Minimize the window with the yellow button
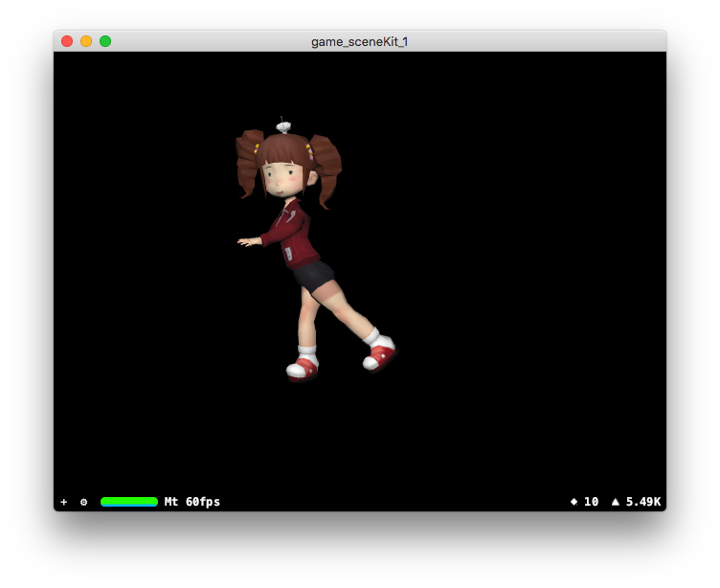Image resolution: width=720 pixels, height=588 pixels. (86, 41)
